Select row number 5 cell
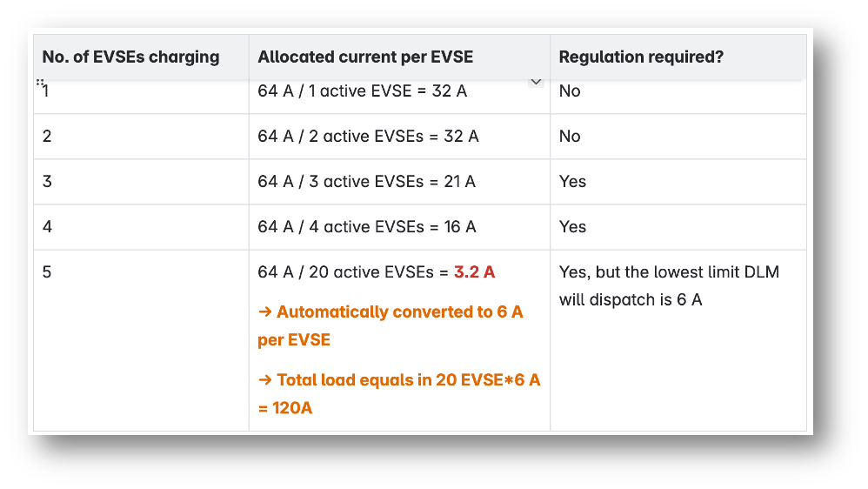 tap(141, 340)
